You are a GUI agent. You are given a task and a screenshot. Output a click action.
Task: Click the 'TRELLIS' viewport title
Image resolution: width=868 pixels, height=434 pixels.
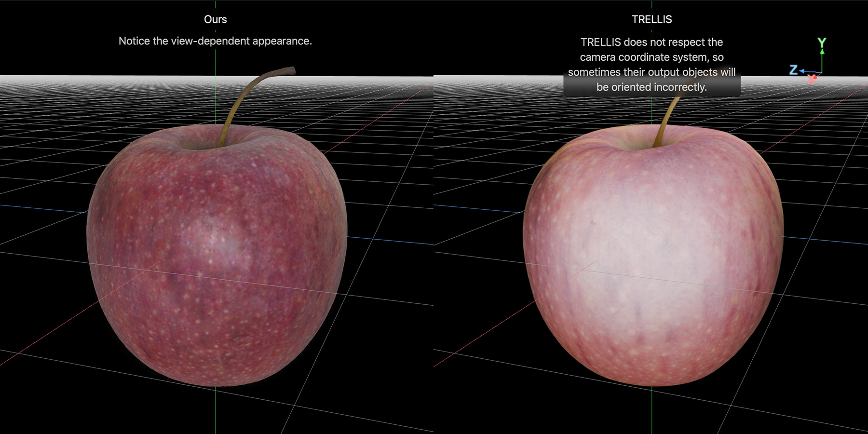651,19
